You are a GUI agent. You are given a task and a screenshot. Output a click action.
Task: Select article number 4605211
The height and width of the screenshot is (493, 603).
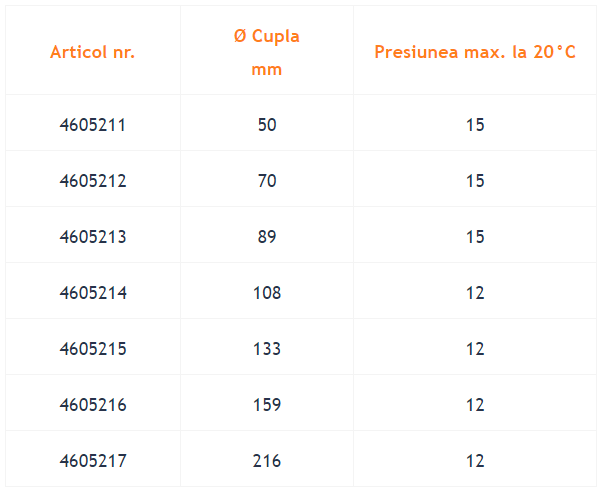pos(93,125)
